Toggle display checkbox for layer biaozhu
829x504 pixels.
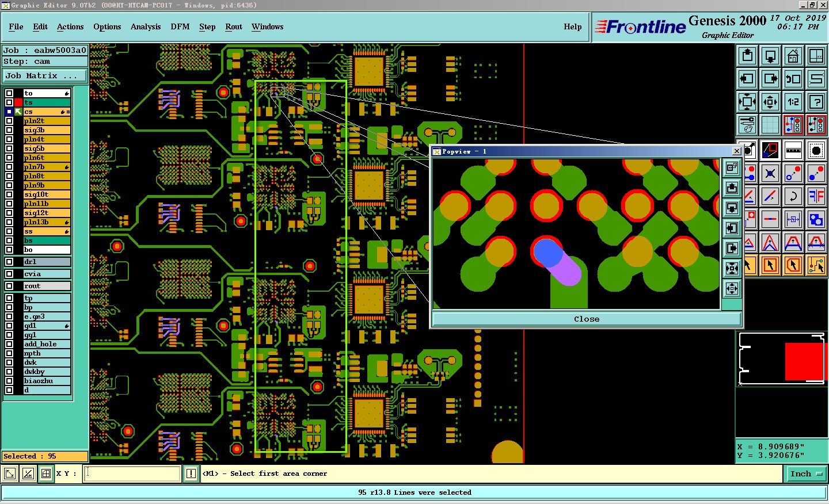(9, 381)
